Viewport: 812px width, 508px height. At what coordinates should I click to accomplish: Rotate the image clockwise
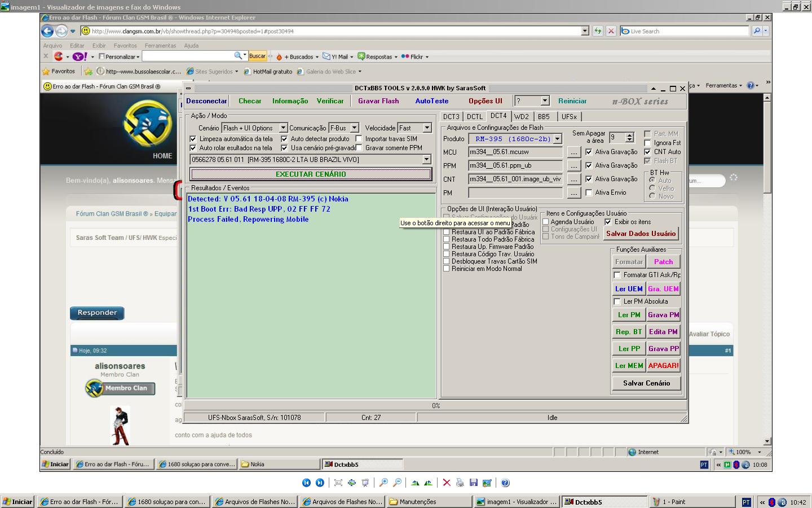pyautogui.click(x=415, y=483)
